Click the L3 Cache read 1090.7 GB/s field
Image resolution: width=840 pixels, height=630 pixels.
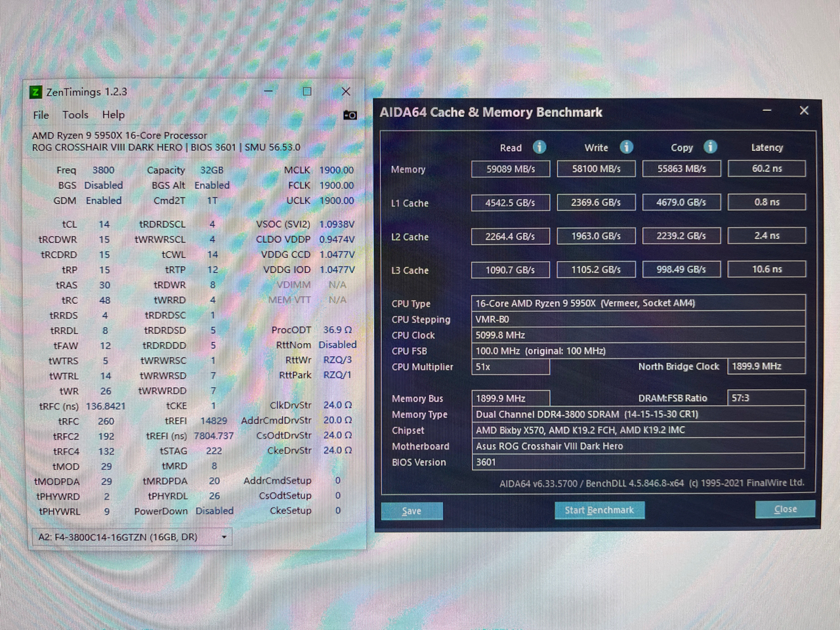coord(511,270)
